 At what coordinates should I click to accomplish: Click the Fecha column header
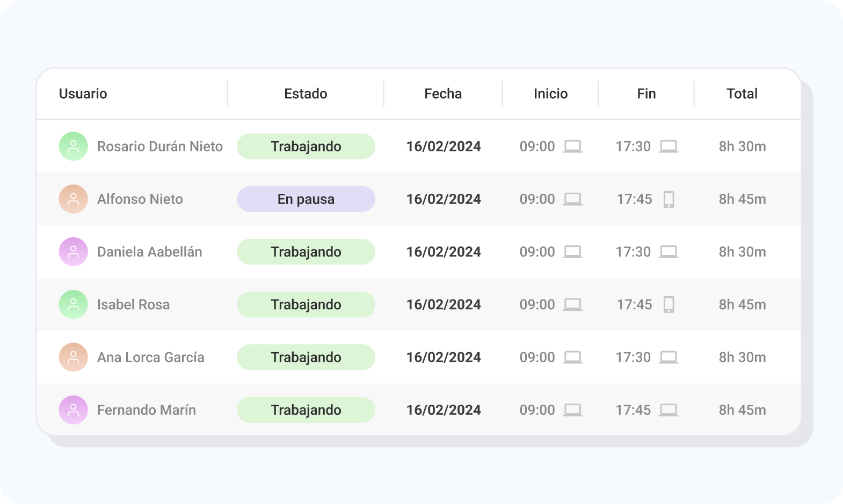(443, 94)
